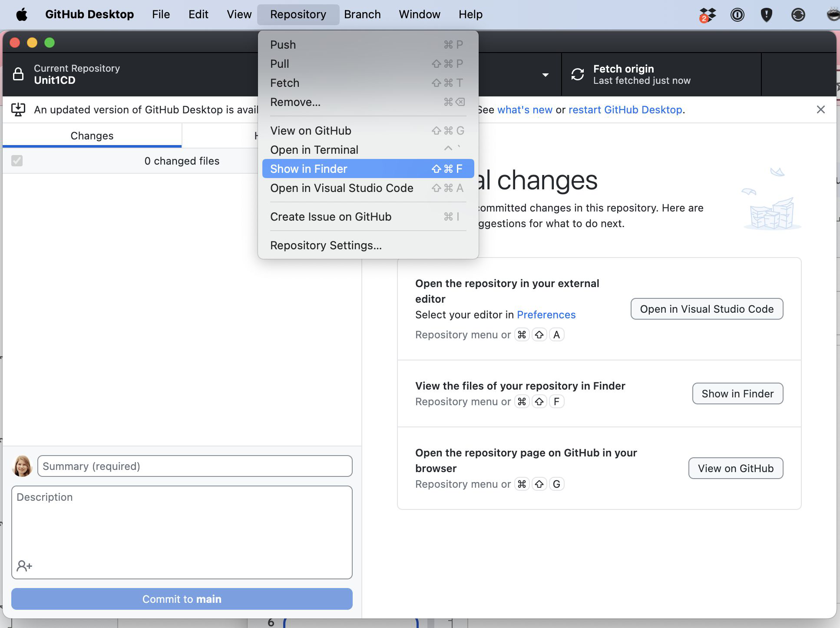Image resolution: width=840 pixels, height=628 pixels.
Task: Follow the Preferences link
Action: tap(546, 314)
